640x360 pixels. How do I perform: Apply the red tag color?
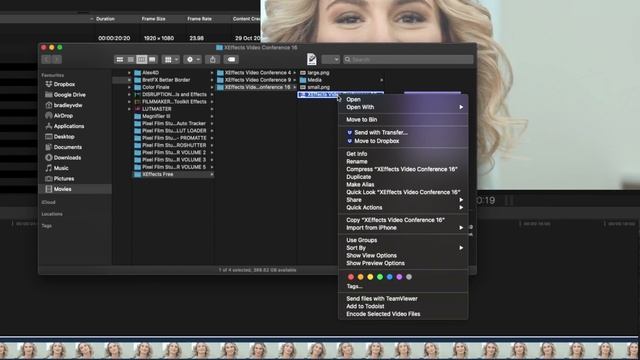click(x=351, y=277)
